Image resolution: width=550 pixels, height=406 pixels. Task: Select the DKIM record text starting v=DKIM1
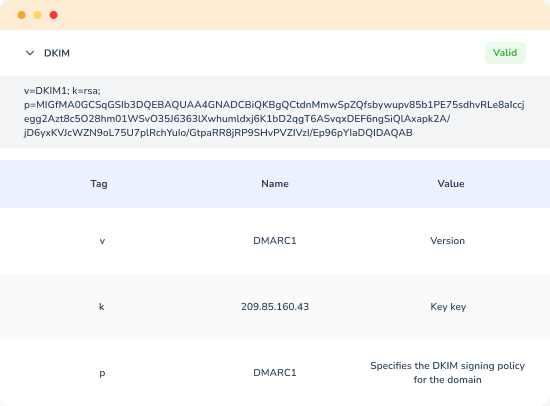tap(274, 112)
